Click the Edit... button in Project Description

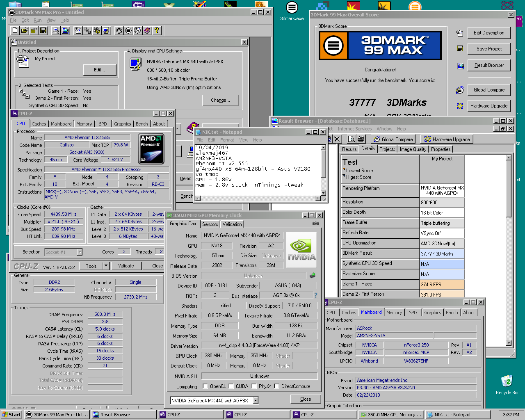tap(100, 70)
